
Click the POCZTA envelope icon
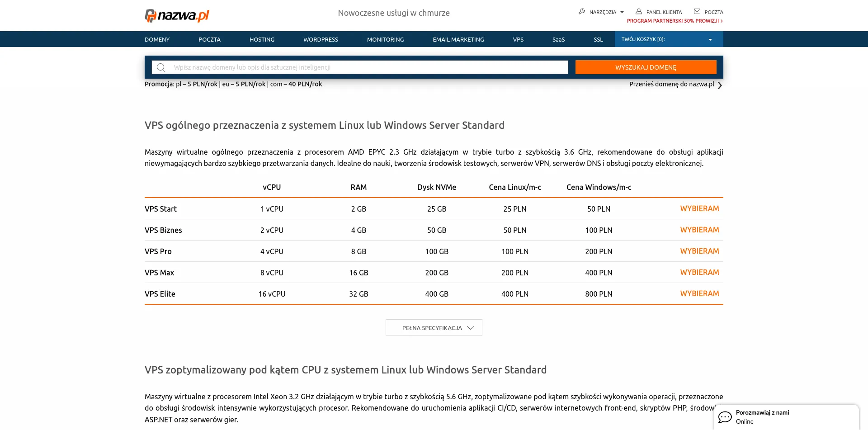[696, 11]
